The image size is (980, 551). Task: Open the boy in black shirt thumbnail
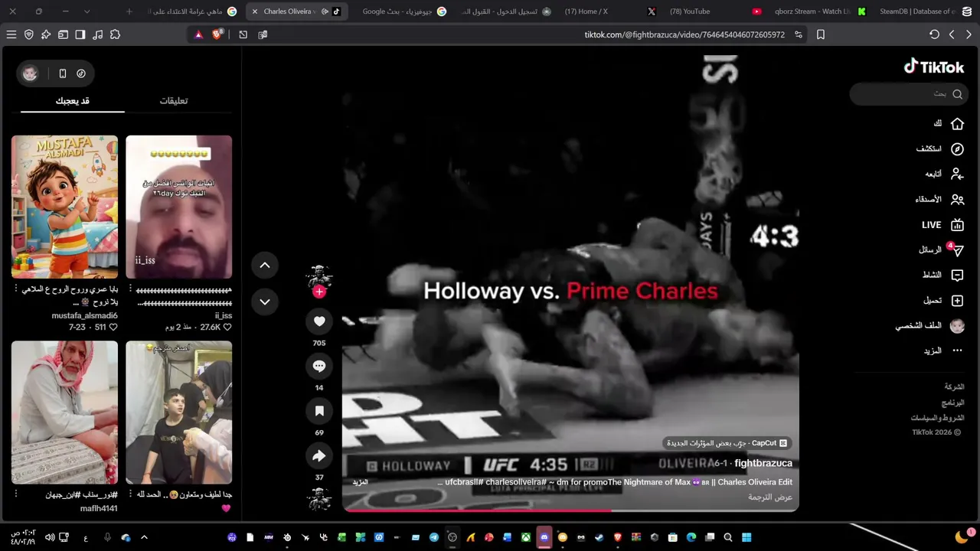point(178,412)
